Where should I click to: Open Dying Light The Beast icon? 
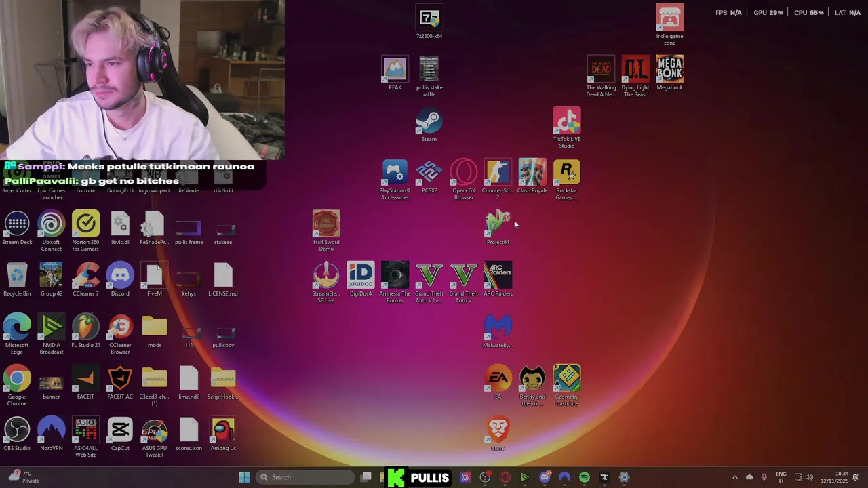635,77
